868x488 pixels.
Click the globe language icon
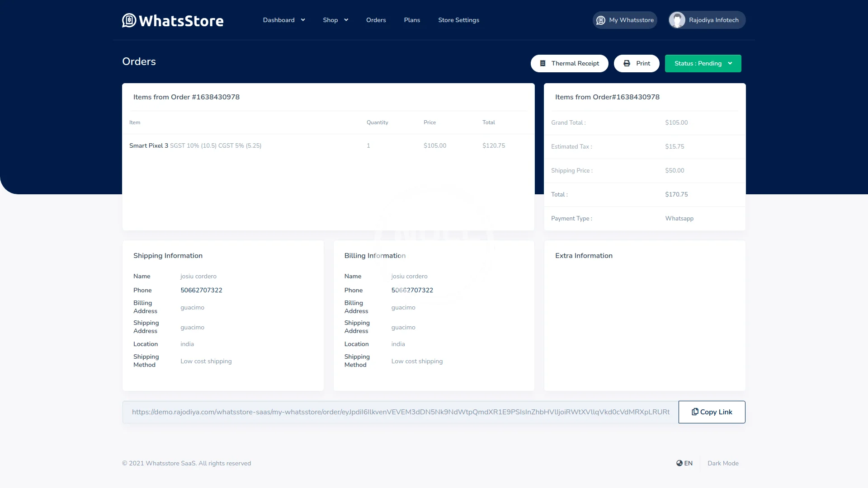pyautogui.click(x=679, y=463)
